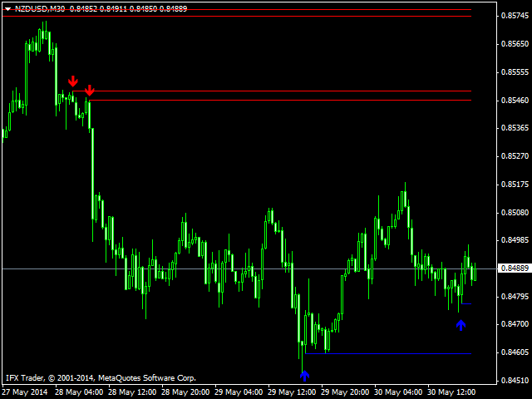Click the 0.85365 price axis label
The width and height of the screenshot is (532, 399).
click(515, 128)
